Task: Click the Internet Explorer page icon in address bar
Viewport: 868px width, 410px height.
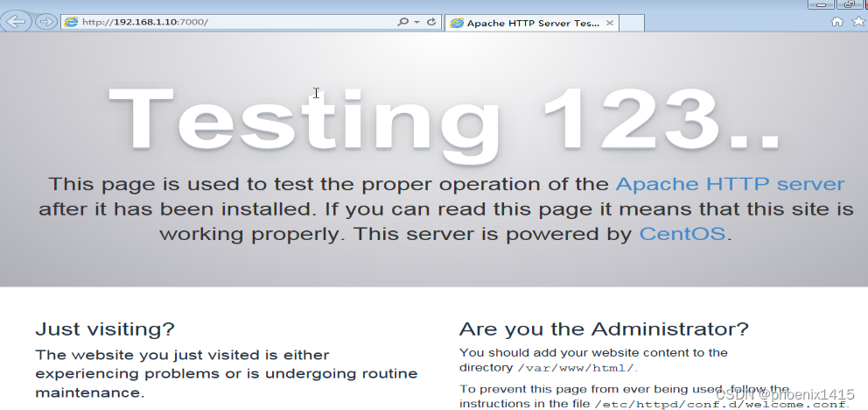Action: [x=71, y=22]
